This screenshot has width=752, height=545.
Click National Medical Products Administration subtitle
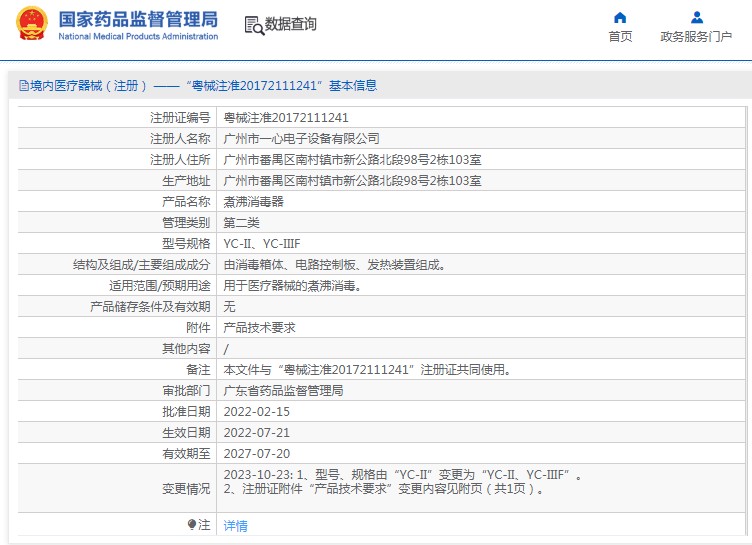pyautogui.click(x=138, y=36)
